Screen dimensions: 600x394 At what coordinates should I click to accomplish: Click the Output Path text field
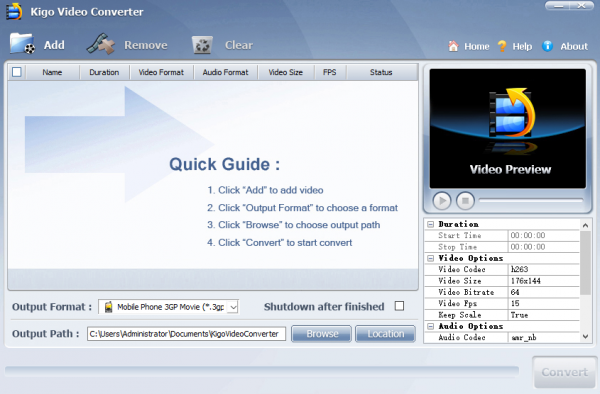tap(186, 334)
